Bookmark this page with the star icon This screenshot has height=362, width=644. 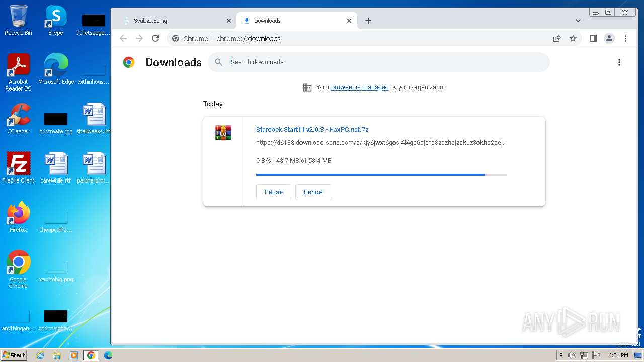click(x=573, y=38)
